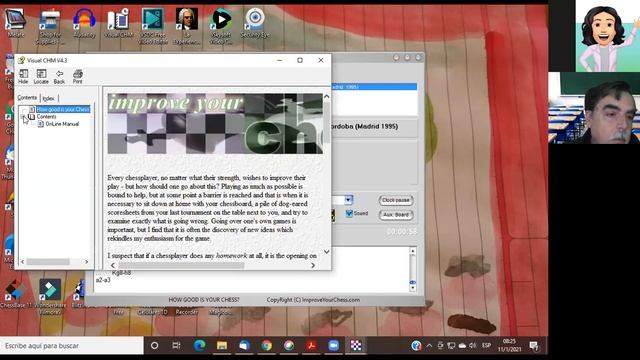Screen dimensions: 640x360
Task: Open the Security Eye desktop shortcut
Action: click(255, 24)
